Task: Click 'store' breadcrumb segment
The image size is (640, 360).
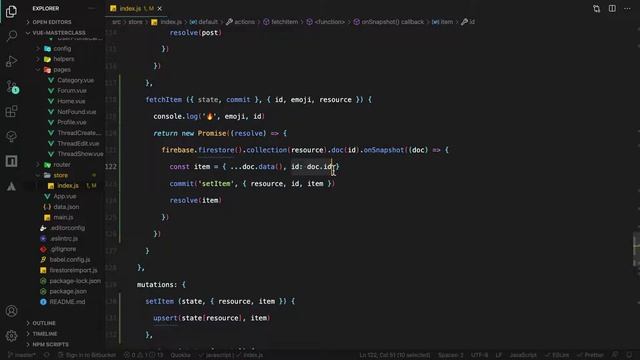Action: 136,22
